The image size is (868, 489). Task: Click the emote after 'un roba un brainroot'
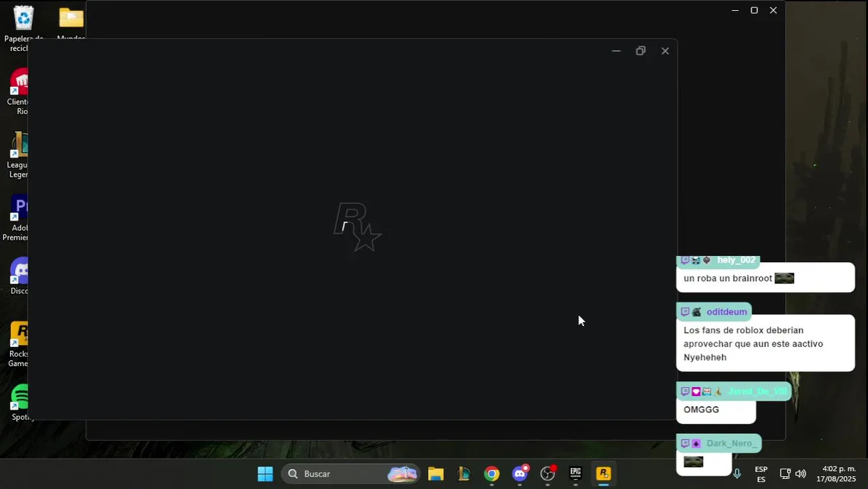tap(784, 278)
